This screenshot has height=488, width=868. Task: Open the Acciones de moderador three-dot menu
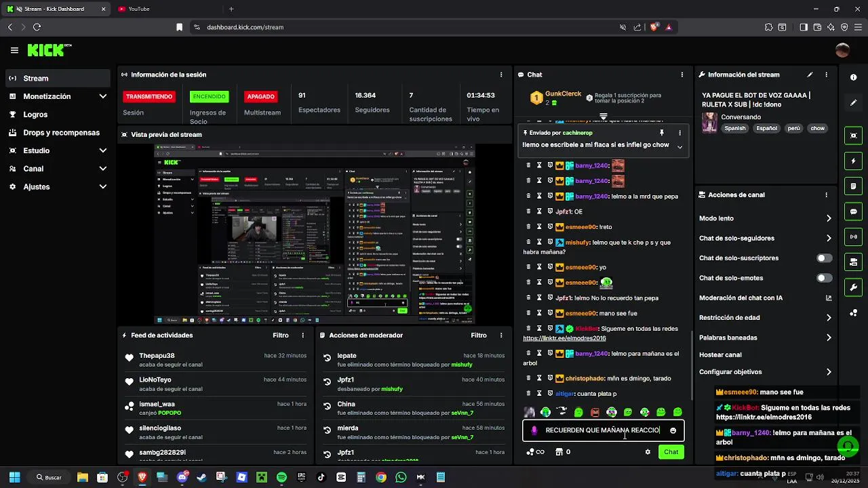[501, 335]
